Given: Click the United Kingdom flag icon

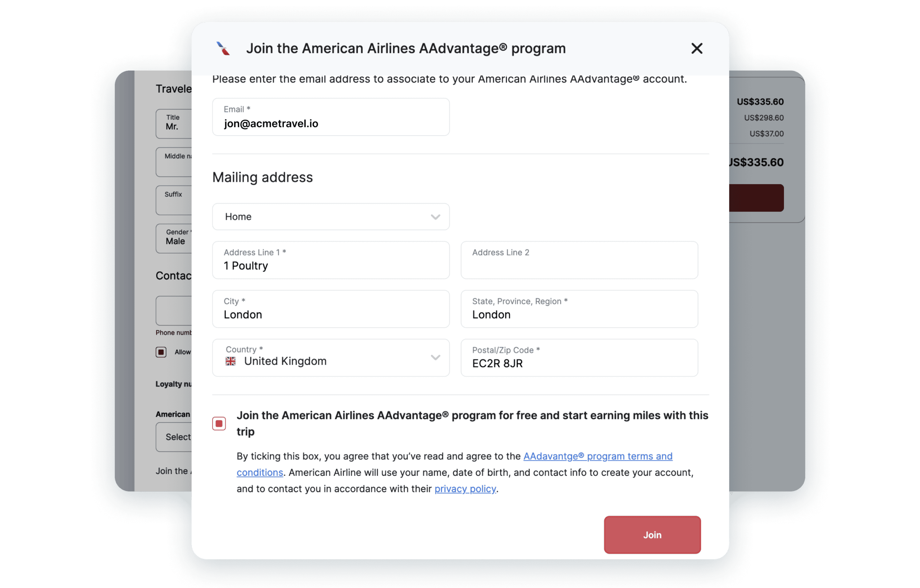Looking at the screenshot, I should [230, 361].
